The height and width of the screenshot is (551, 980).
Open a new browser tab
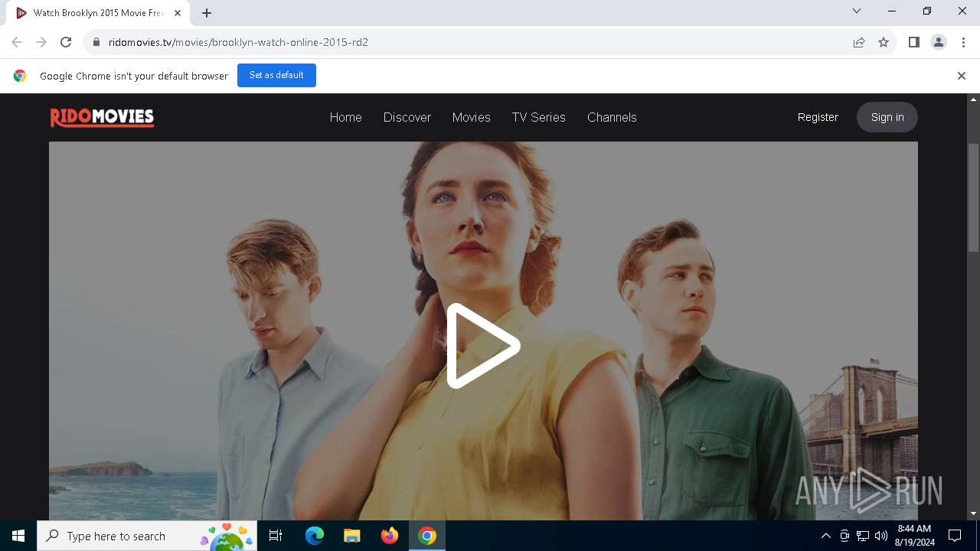tap(207, 12)
